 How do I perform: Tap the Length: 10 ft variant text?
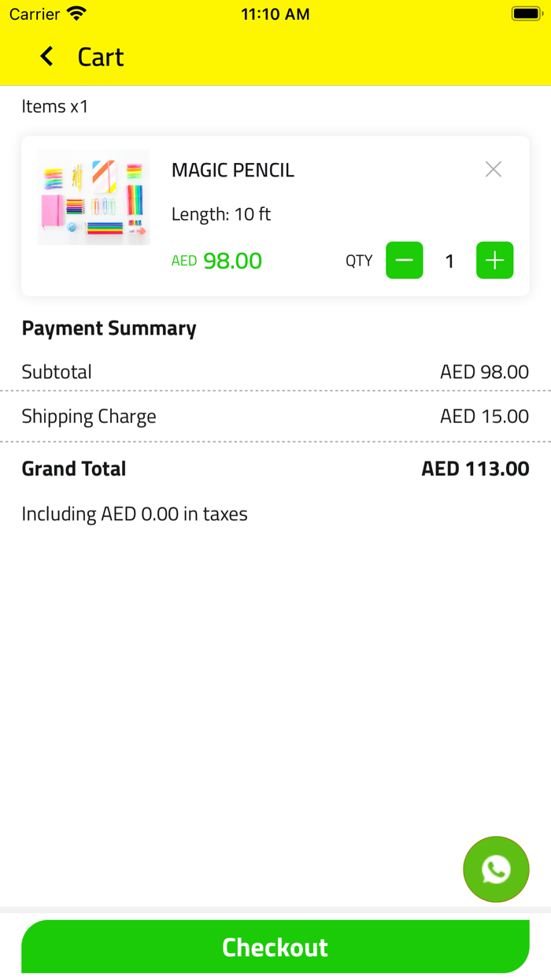tap(221, 213)
